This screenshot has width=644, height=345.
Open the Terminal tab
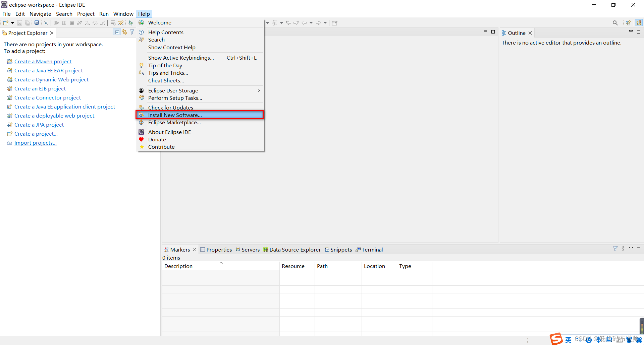click(369, 250)
